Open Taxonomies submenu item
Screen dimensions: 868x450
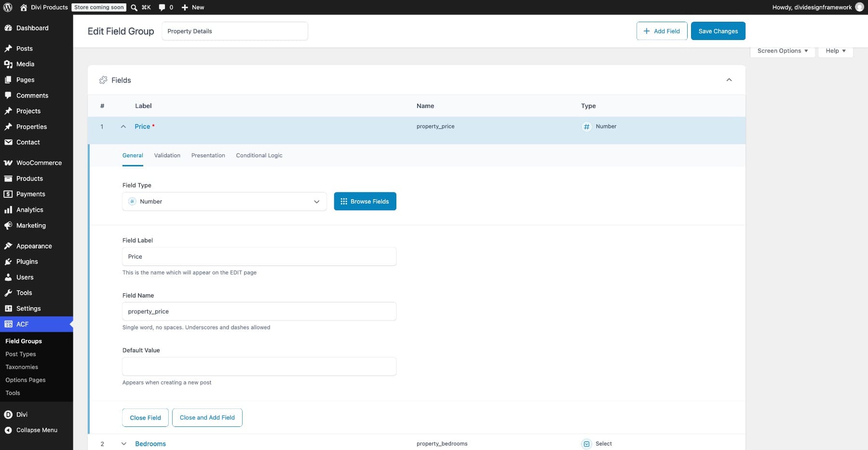tap(22, 367)
